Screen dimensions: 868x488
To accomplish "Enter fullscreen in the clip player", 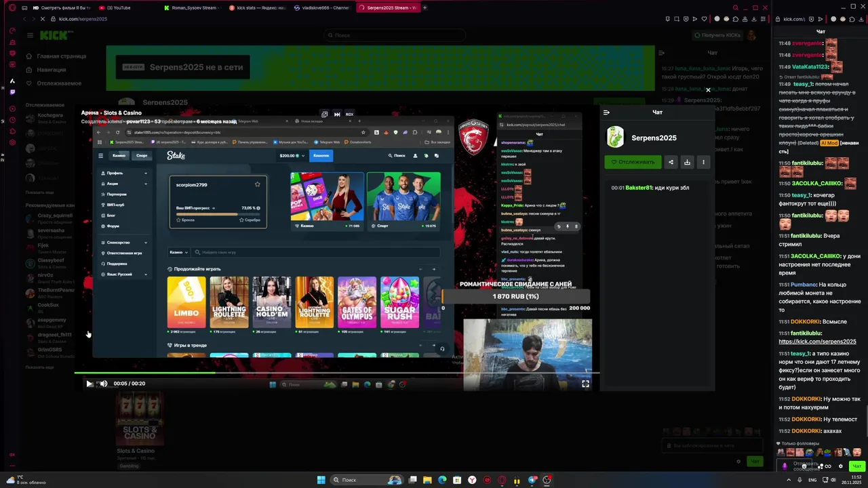I will point(585,384).
